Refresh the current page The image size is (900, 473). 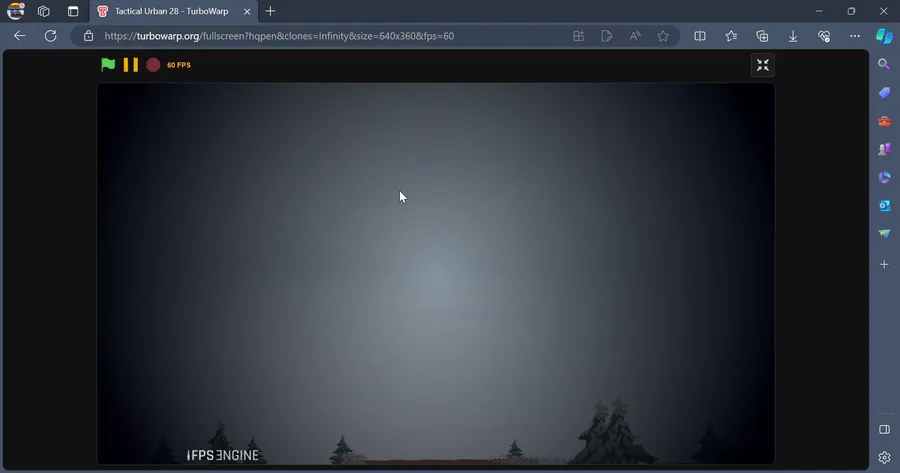click(51, 36)
